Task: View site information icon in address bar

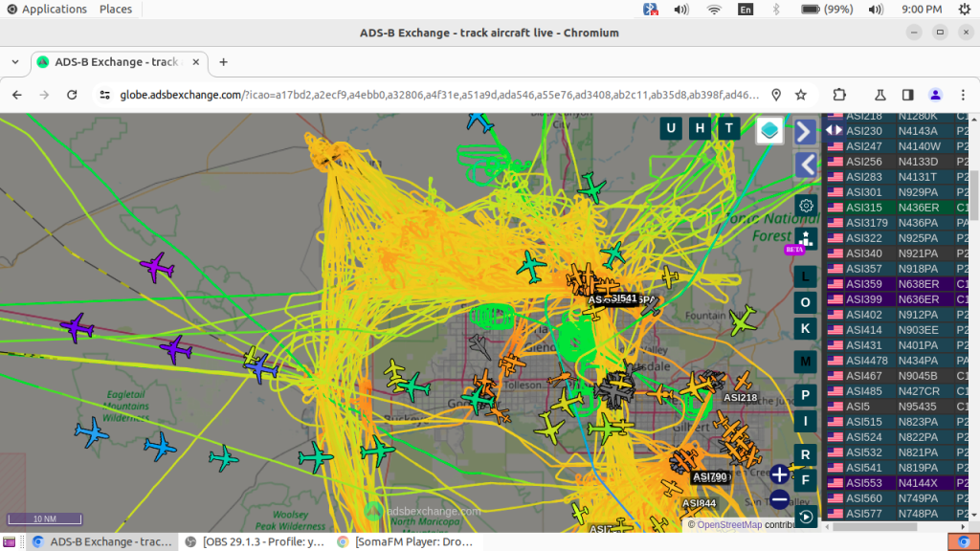Action: click(x=105, y=95)
